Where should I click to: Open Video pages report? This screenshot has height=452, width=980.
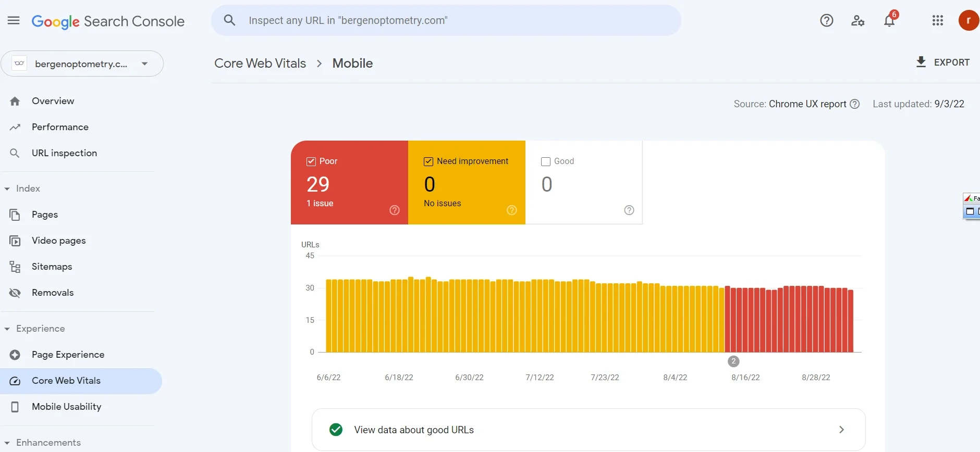pyautogui.click(x=58, y=241)
